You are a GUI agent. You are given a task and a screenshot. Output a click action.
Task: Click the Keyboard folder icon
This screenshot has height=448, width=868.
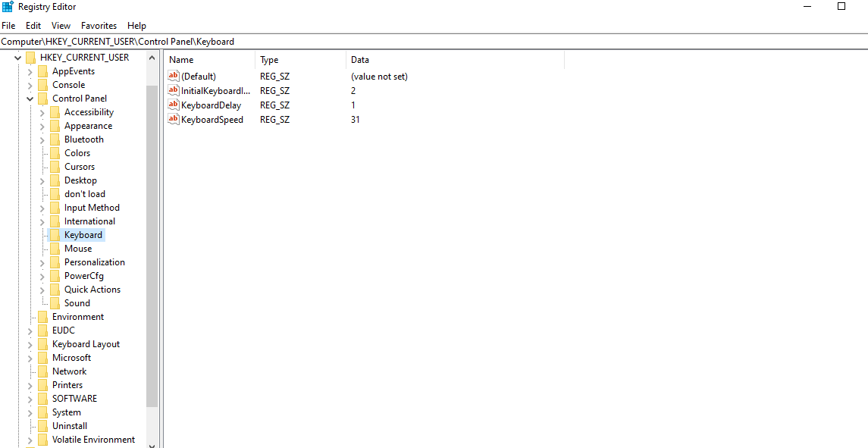click(55, 235)
